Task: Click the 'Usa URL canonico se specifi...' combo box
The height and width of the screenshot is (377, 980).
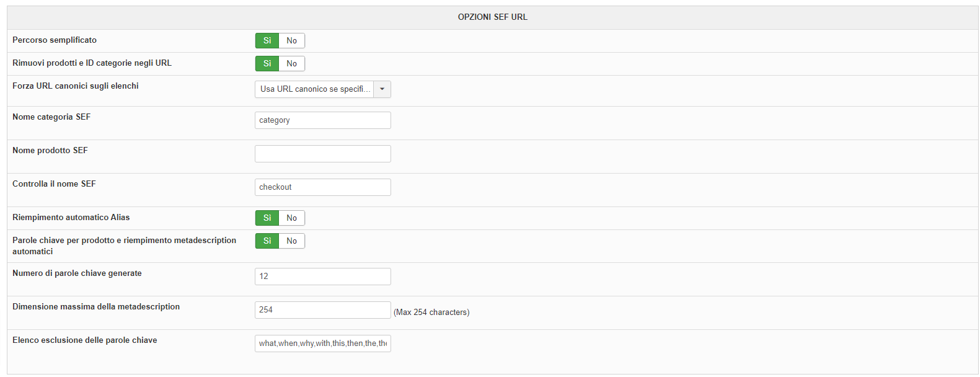Action: coord(315,89)
